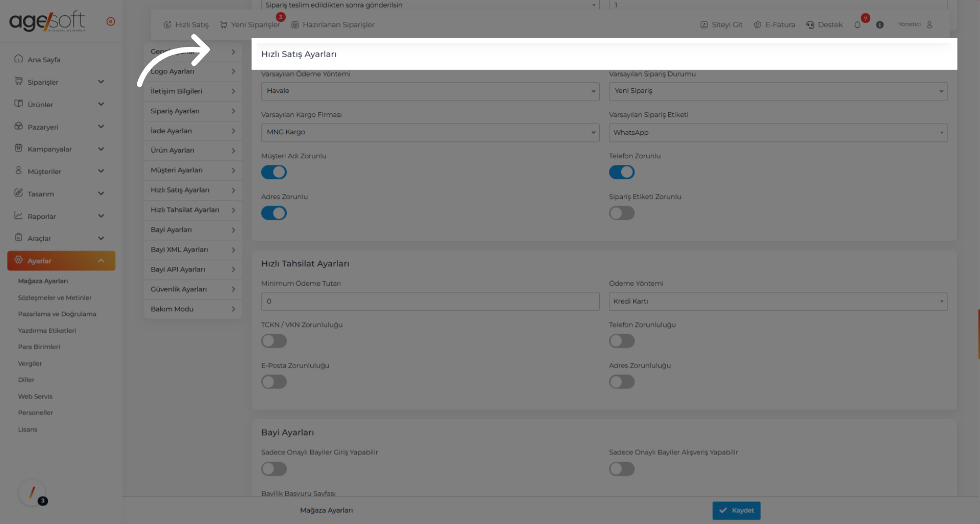The width and height of the screenshot is (980, 524).
Task: Open the Varsayılan Kargo Firması dropdown
Action: (430, 133)
